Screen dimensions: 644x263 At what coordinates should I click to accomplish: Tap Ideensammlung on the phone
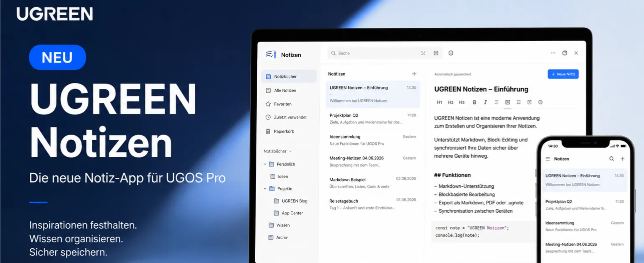click(585, 226)
